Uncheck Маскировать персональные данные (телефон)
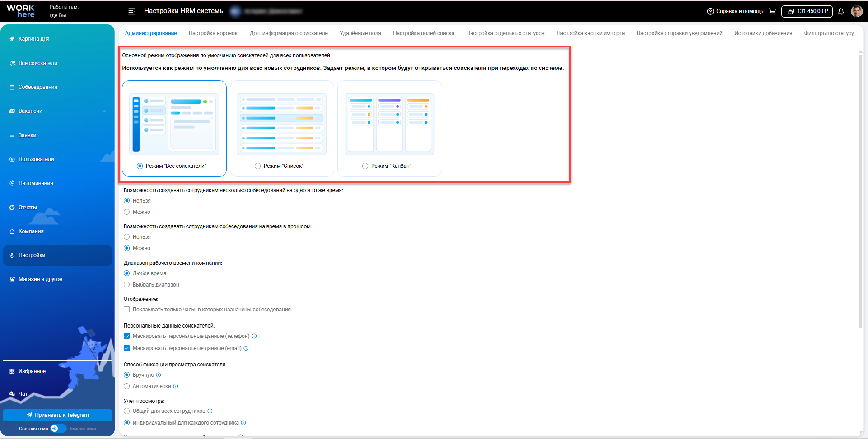868x439 pixels. click(127, 336)
